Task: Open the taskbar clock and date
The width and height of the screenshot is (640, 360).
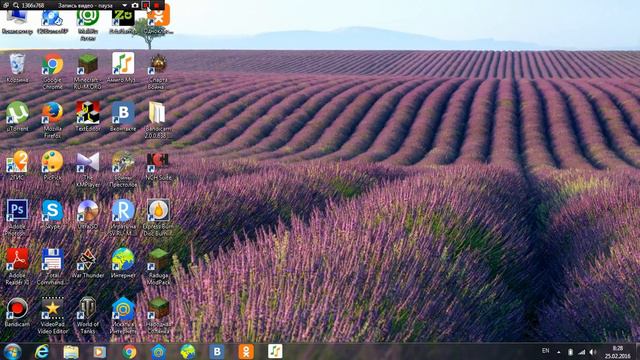Action: (x=618, y=352)
